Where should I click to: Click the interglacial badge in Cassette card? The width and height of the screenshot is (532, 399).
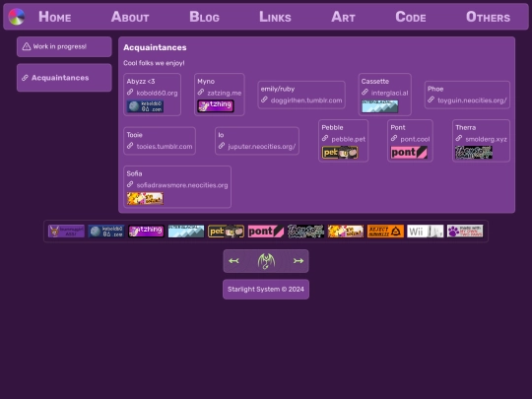point(380,106)
